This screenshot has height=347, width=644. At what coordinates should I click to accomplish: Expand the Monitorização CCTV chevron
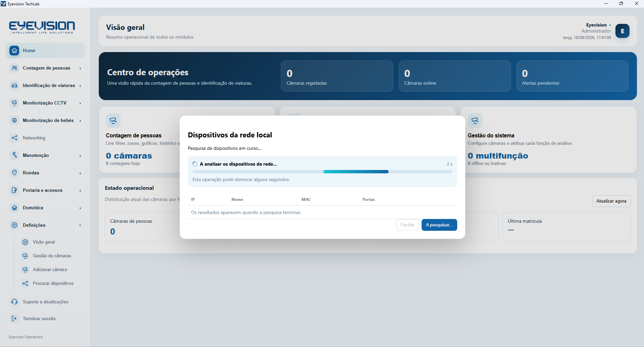pyautogui.click(x=80, y=103)
